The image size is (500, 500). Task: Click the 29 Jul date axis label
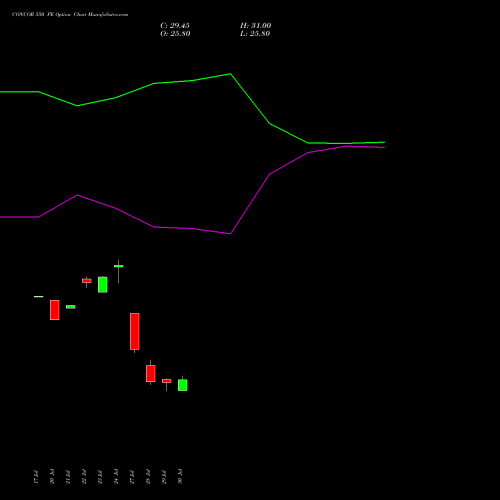click(164, 476)
